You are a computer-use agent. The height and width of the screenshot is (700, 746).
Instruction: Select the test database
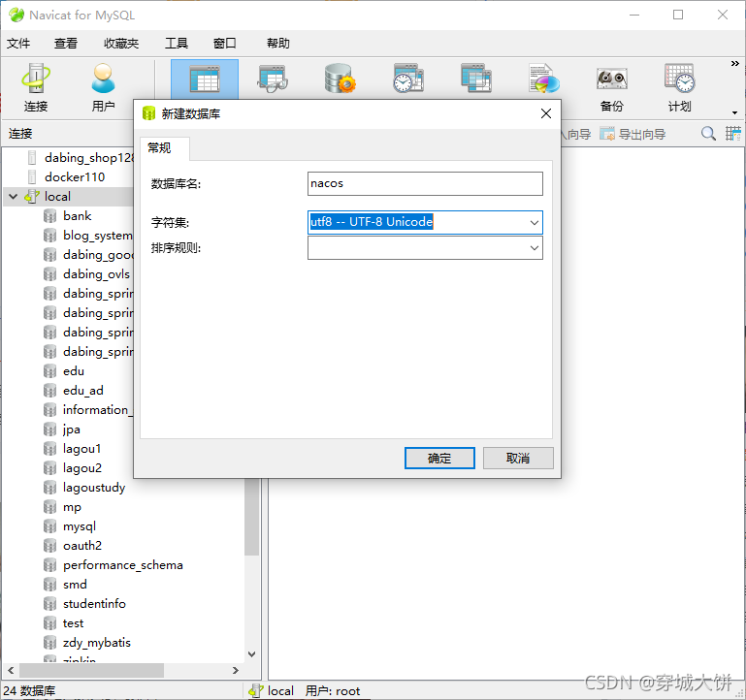pyautogui.click(x=63, y=623)
